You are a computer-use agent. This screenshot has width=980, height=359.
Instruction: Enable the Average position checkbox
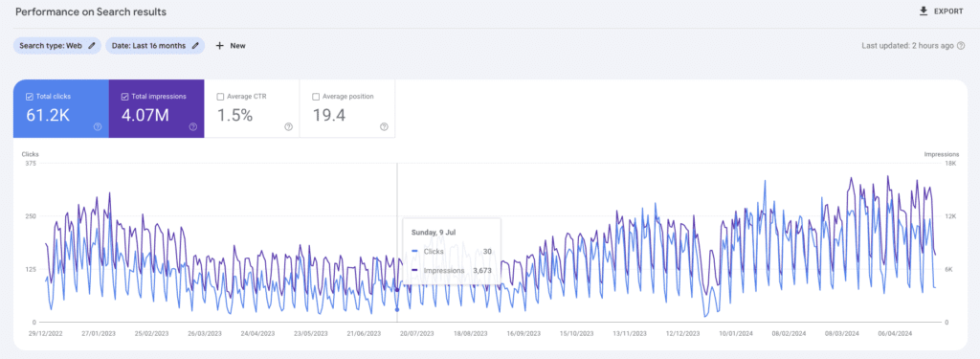coord(316,97)
